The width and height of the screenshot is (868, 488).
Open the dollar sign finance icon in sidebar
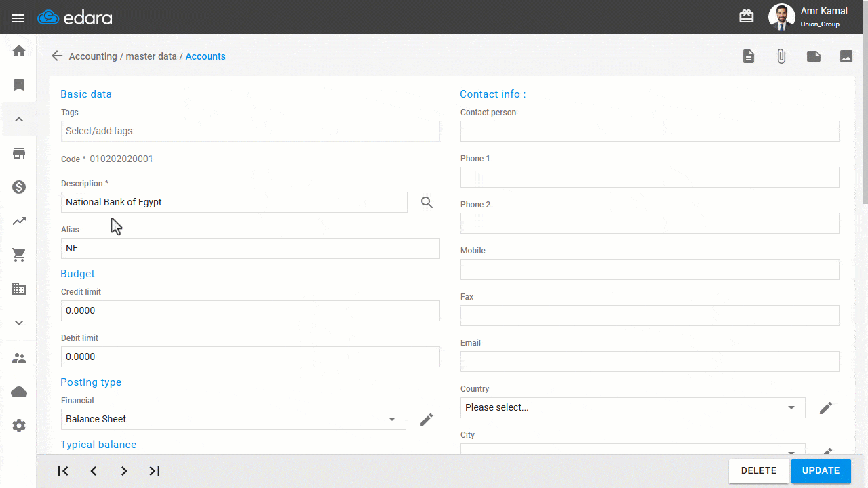coord(18,187)
